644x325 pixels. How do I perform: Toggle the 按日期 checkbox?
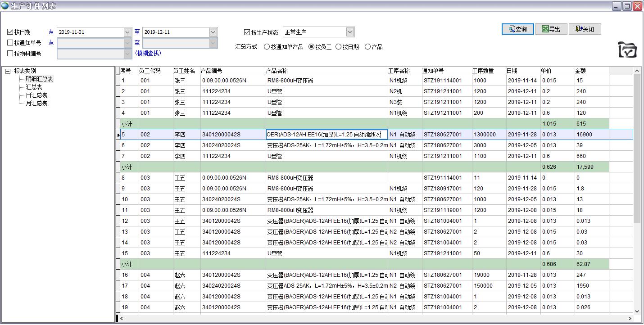pos(10,32)
